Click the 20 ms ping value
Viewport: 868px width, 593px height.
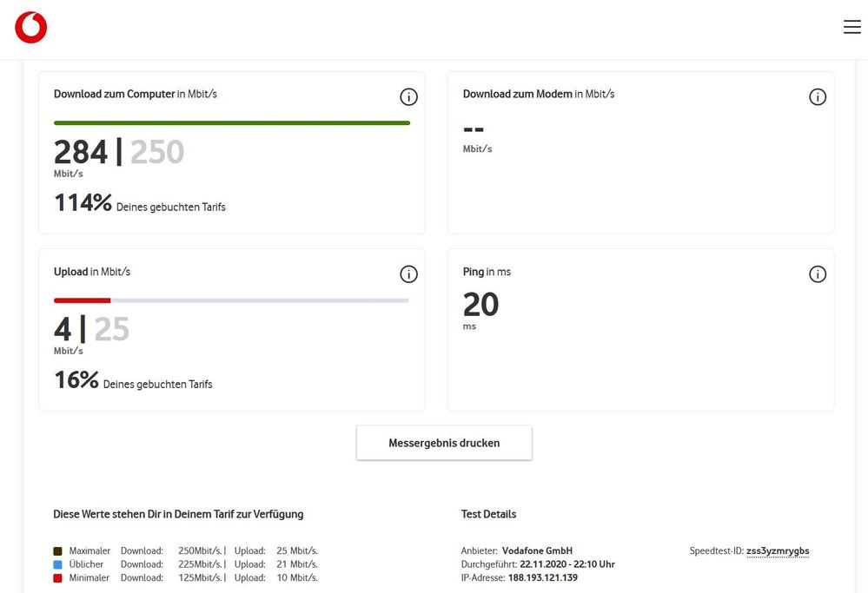click(482, 305)
